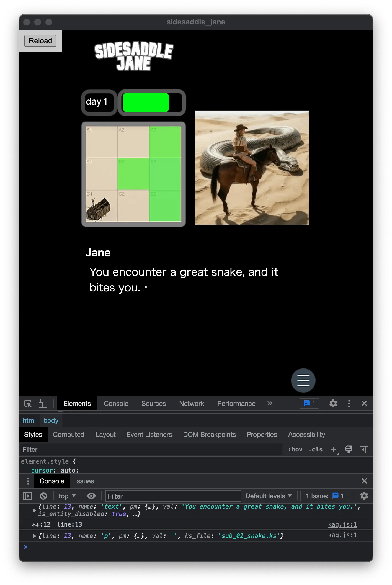Clear the console icon
The height and width of the screenshot is (585, 392).
pyautogui.click(x=43, y=496)
